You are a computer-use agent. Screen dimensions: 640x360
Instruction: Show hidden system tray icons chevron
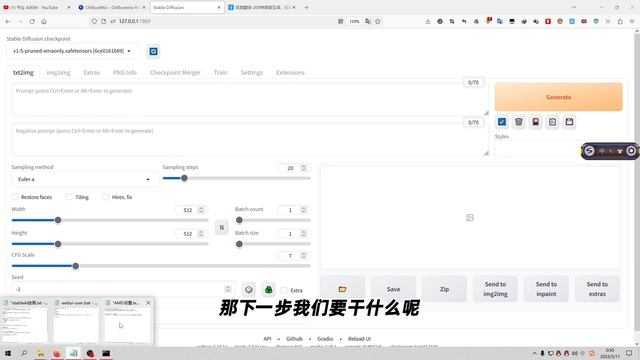[x=534, y=353]
